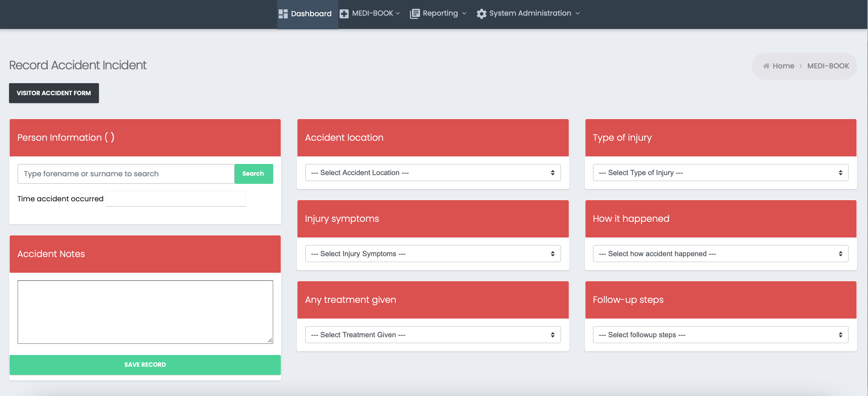The height and width of the screenshot is (396, 868).
Task: Click the MEDI-BOOK breadcrumb link
Action: coord(828,66)
